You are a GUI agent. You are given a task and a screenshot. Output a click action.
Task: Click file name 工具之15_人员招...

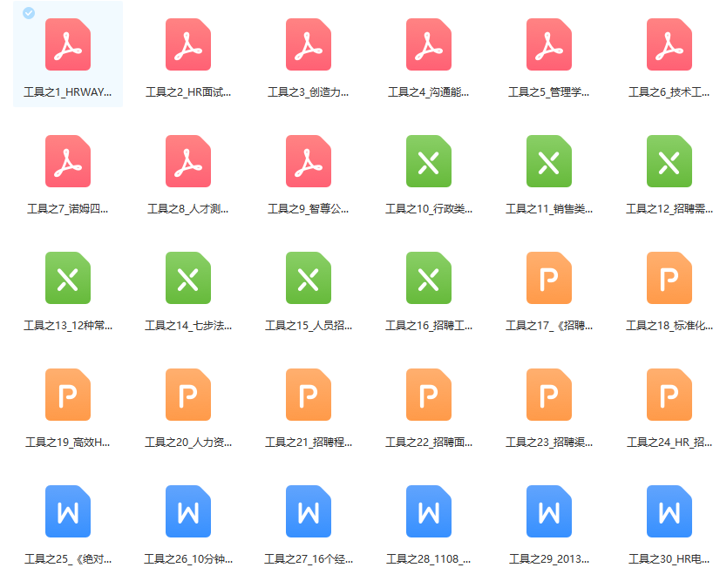(309, 326)
